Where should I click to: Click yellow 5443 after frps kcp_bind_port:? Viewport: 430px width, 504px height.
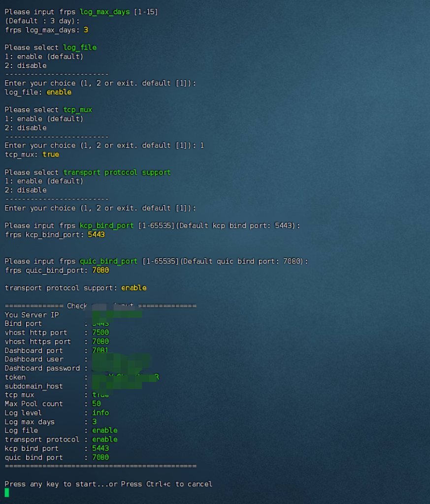[x=96, y=235]
